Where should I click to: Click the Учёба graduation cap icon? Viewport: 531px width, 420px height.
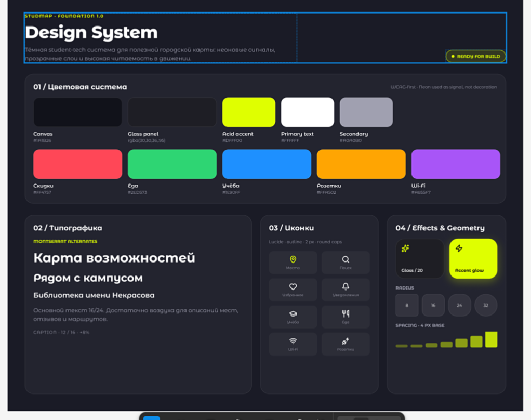293,313
